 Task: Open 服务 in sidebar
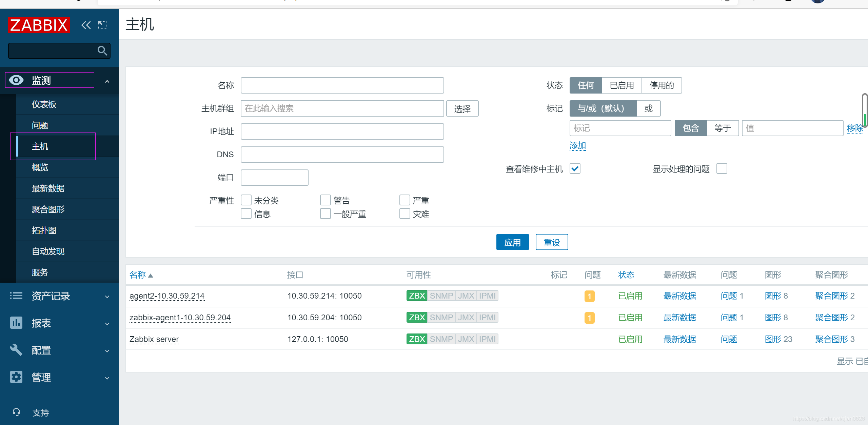click(x=67, y=272)
